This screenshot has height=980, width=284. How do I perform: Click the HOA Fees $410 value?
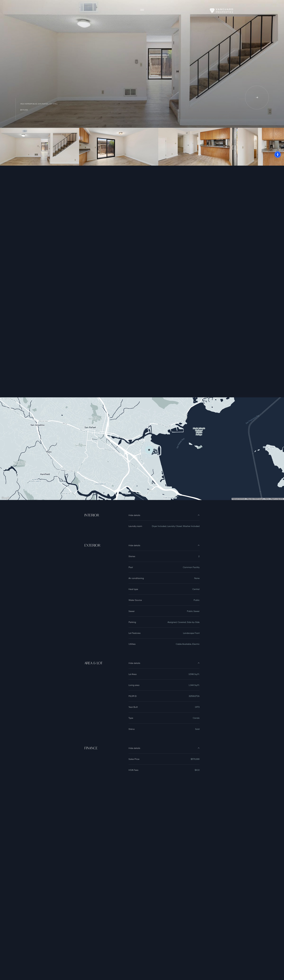click(197, 770)
